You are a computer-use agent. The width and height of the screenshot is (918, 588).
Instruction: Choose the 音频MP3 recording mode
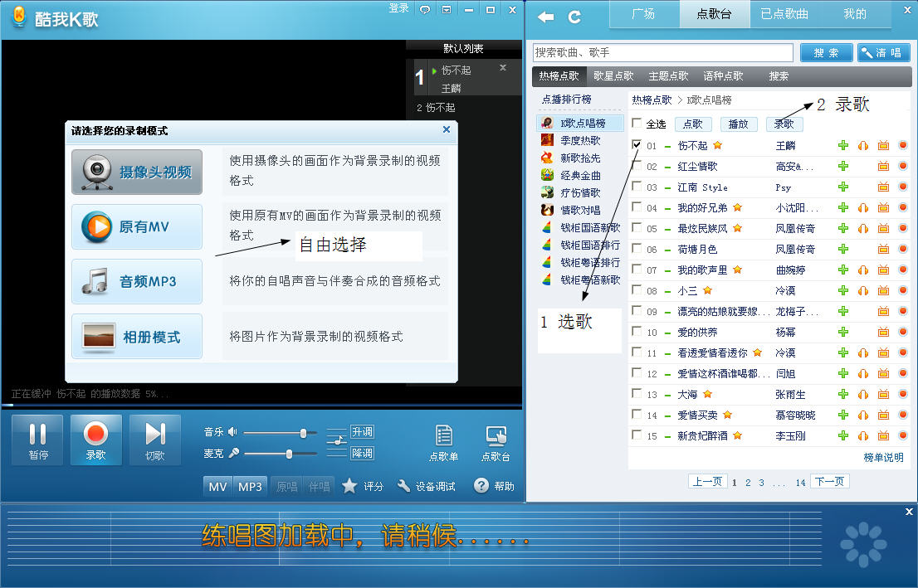[x=137, y=281]
